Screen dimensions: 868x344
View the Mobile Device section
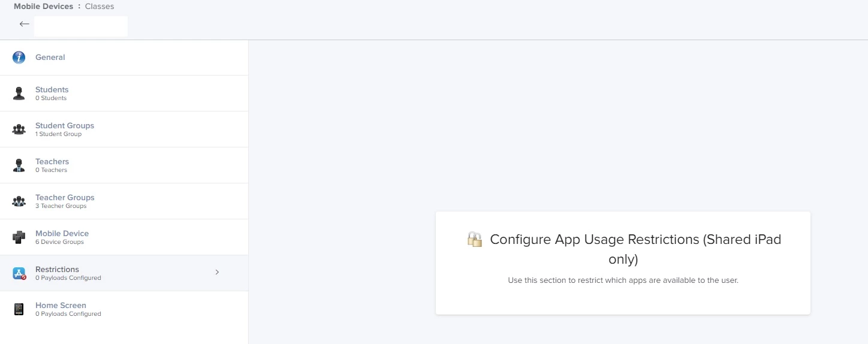[124, 237]
